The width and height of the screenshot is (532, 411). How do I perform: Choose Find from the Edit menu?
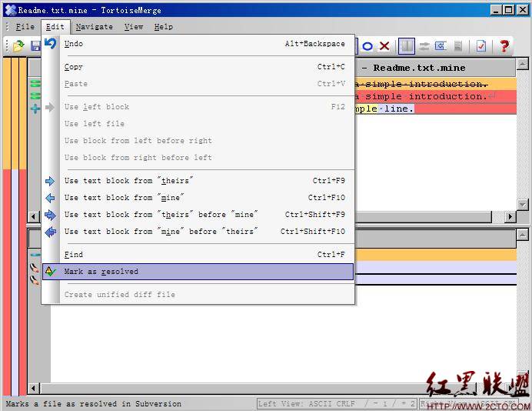tap(198, 255)
